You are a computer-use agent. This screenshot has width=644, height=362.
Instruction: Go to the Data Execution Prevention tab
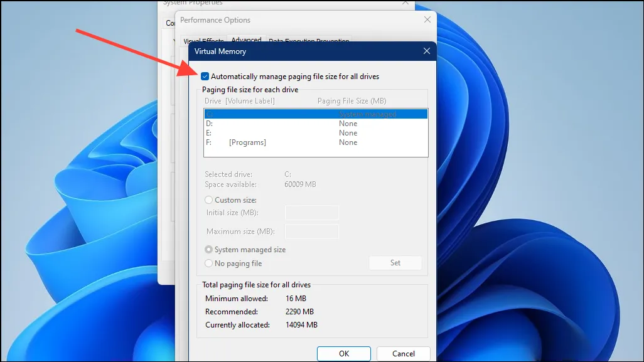coord(309,41)
